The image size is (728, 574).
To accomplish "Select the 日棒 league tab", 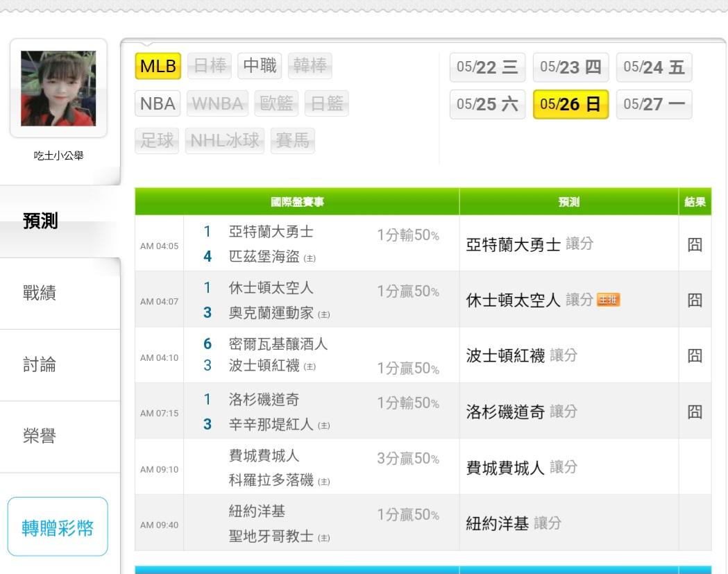I will point(210,66).
